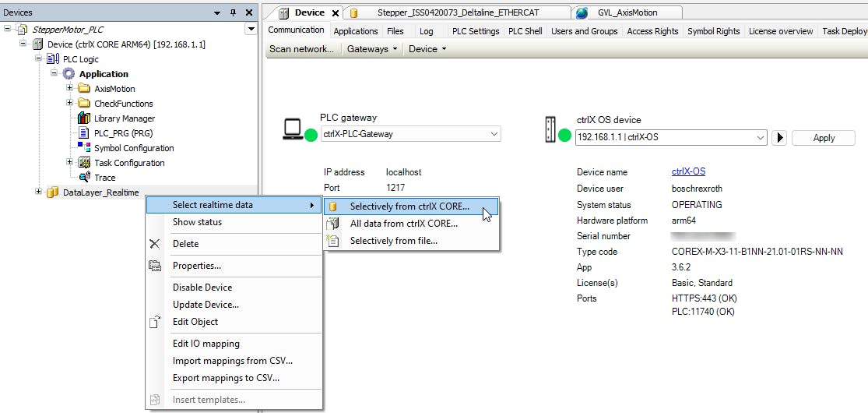Screen dimensions: 868x413
Task: Open the Device dropdown in toolbar
Action: tap(427, 49)
